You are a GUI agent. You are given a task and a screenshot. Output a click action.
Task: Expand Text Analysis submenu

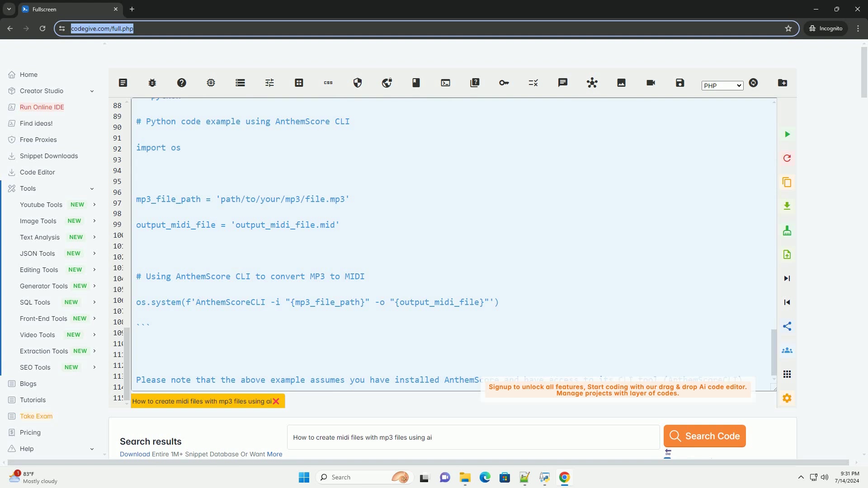(x=58, y=237)
